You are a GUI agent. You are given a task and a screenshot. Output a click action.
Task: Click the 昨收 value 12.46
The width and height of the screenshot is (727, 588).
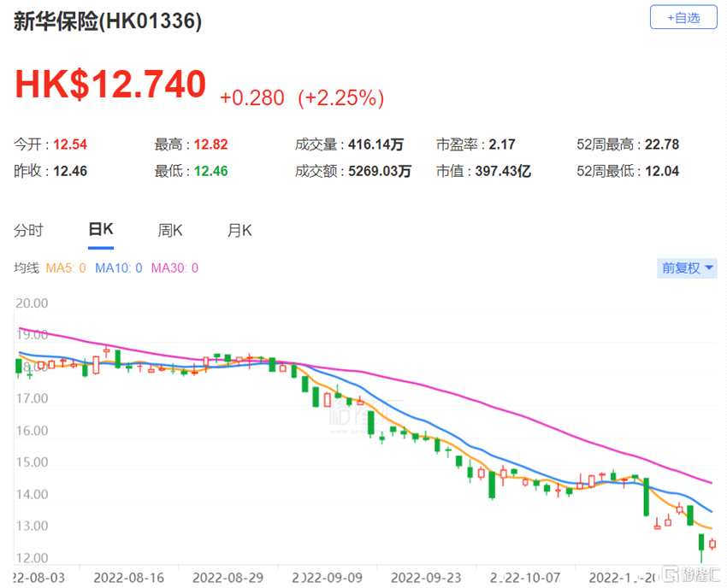[70, 171]
